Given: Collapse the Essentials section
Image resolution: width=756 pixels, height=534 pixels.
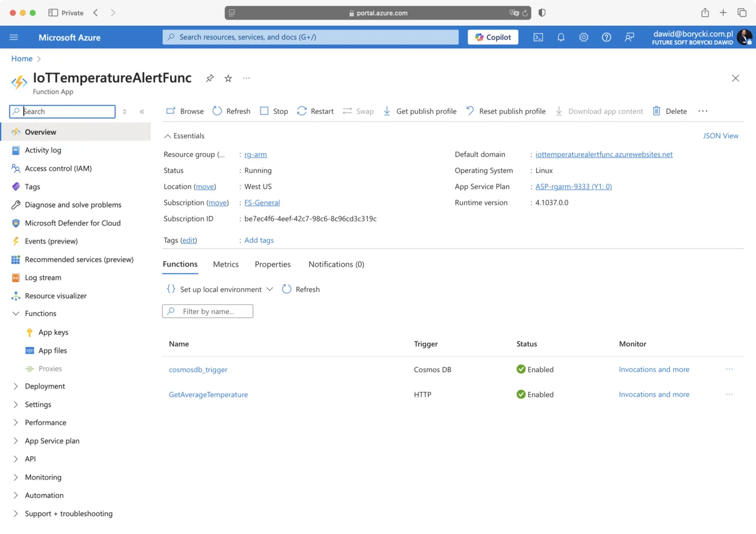Looking at the screenshot, I should (184, 136).
